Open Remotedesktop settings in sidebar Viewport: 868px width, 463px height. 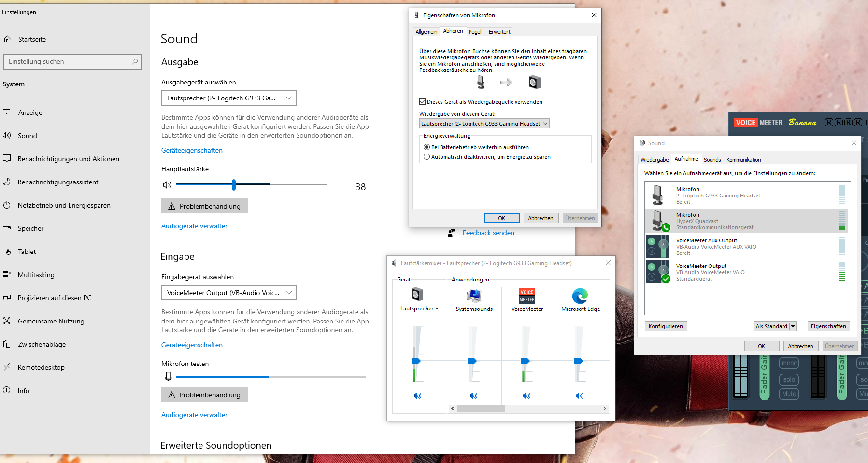coord(41,367)
